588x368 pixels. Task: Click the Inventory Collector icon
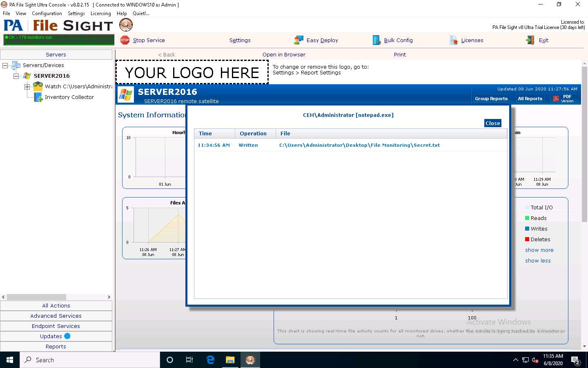(x=38, y=97)
